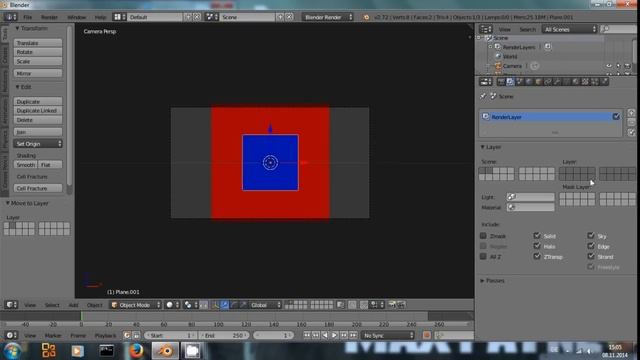Open the No Sync dropdown
Screen dimensions: 640x360
click(388, 335)
